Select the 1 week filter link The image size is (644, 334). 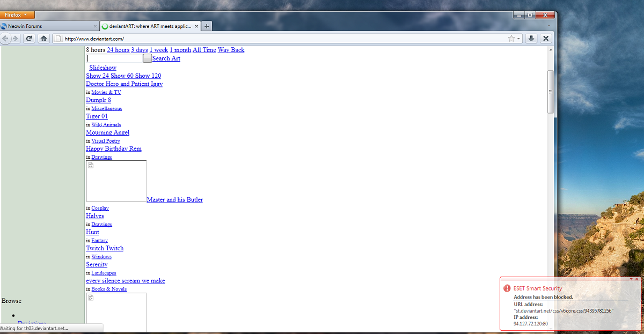coord(159,50)
